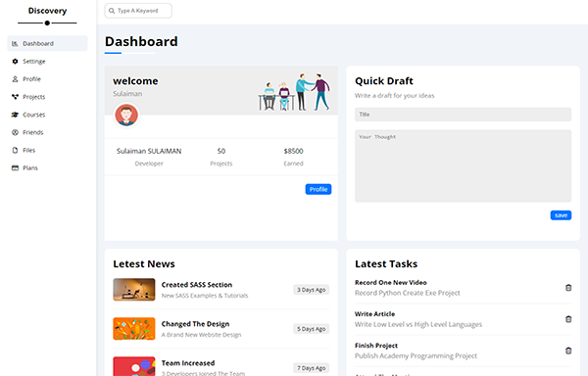588x376 pixels.
Task: Click the Quick Draft Title field
Action: click(463, 115)
